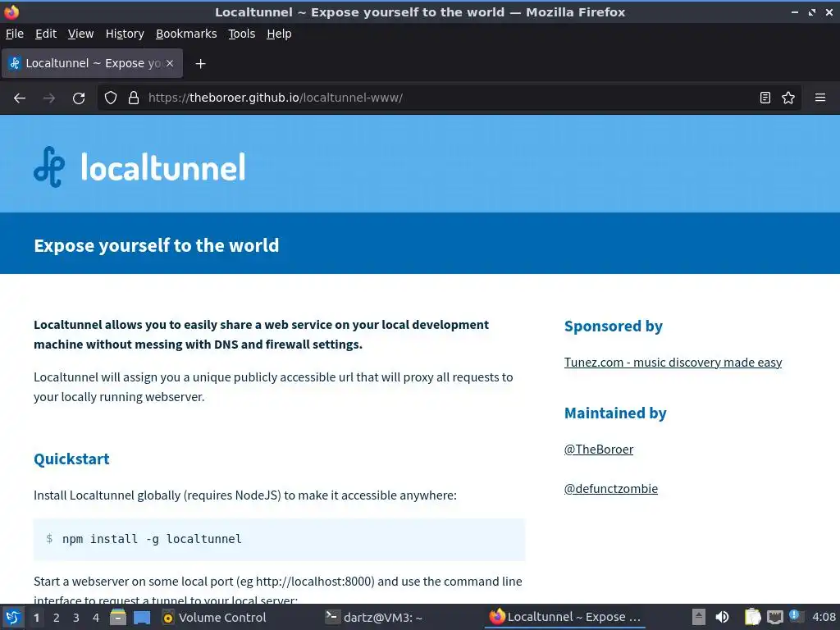Click the Quickstart heading
840x630 pixels.
[71, 459]
